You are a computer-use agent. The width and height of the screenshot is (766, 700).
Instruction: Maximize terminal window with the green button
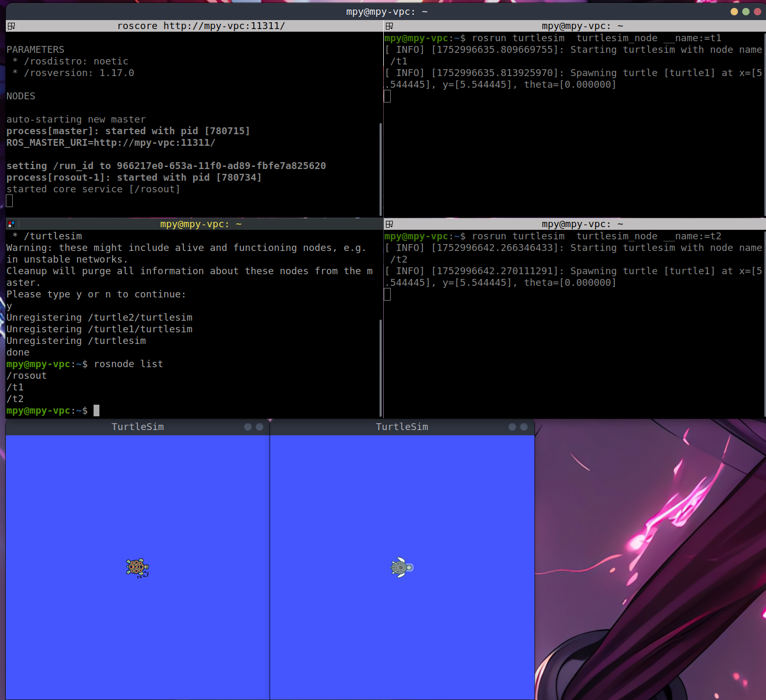pos(745,12)
